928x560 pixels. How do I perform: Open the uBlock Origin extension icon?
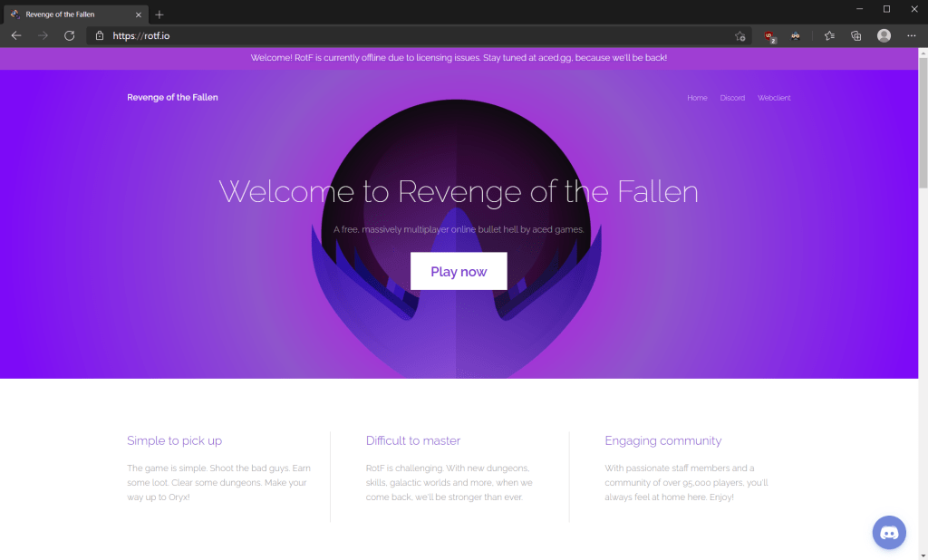point(769,36)
